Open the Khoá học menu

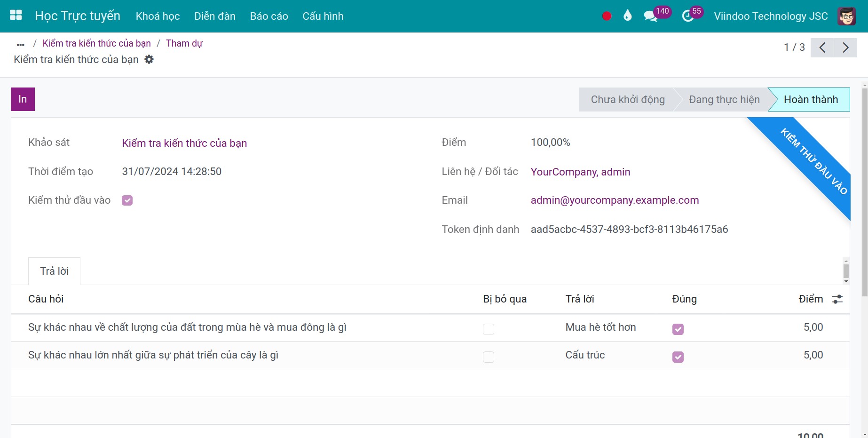(158, 16)
